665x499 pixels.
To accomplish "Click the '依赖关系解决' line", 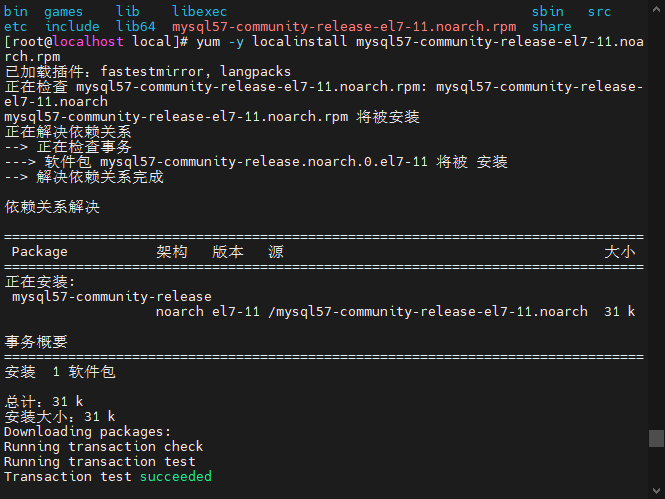I will coord(52,207).
